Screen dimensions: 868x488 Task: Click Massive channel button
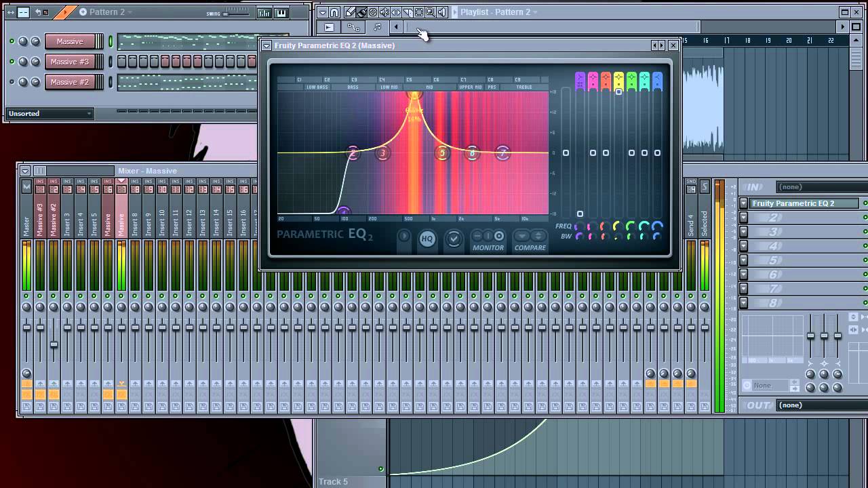point(70,41)
